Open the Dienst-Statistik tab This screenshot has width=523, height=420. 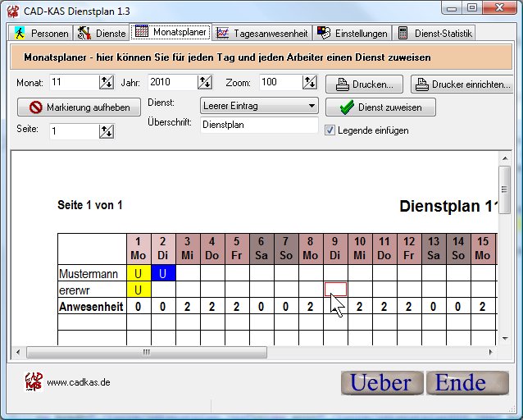(x=434, y=34)
